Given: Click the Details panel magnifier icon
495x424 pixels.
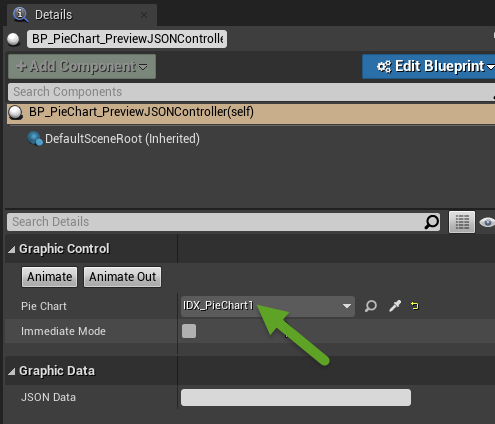Looking at the screenshot, I should pos(21,15).
